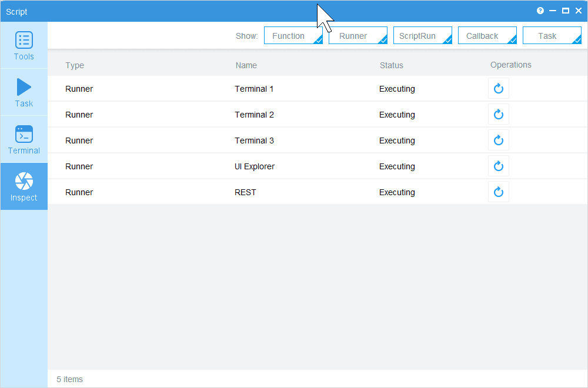This screenshot has height=388, width=588.
Task: Open the help question mark icon
Action: coord(540,11)
